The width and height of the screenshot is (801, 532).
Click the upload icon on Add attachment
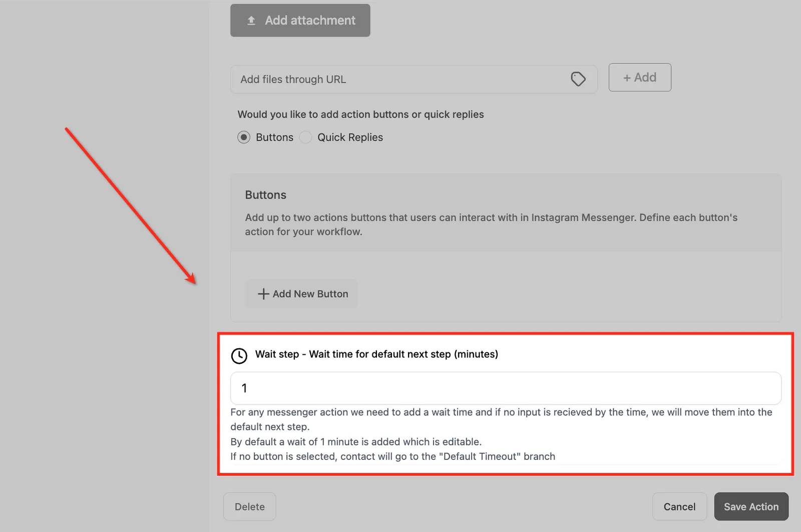pos(251,21)
